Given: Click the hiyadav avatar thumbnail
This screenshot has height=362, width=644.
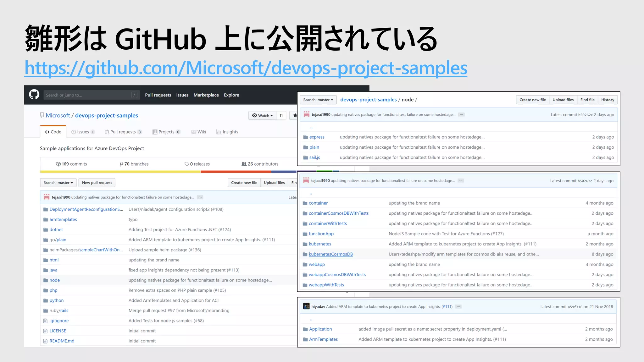Looking at the screenshot, I should (x=306, y=306).
